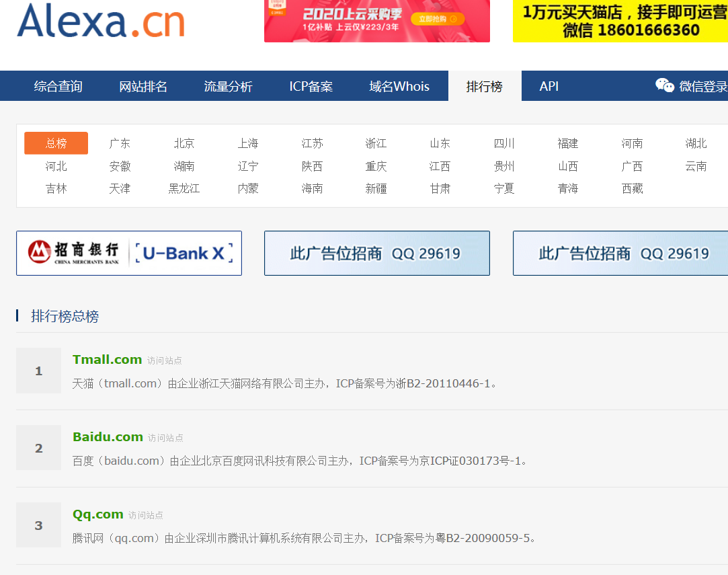
Task: Filter ranking by 西藏
Action: tap(633, 188)
